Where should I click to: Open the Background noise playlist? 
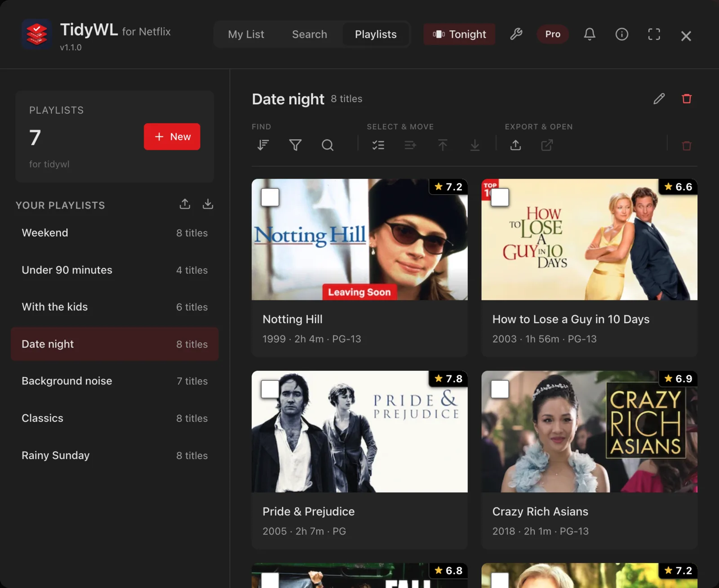[x=115, y=381]
